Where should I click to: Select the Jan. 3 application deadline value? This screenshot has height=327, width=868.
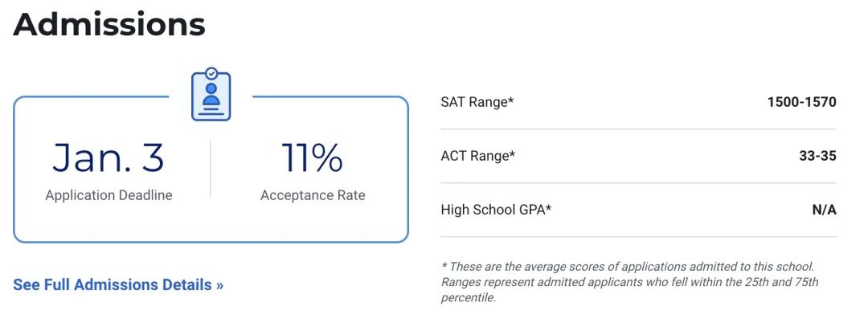[x=108, y=157]
